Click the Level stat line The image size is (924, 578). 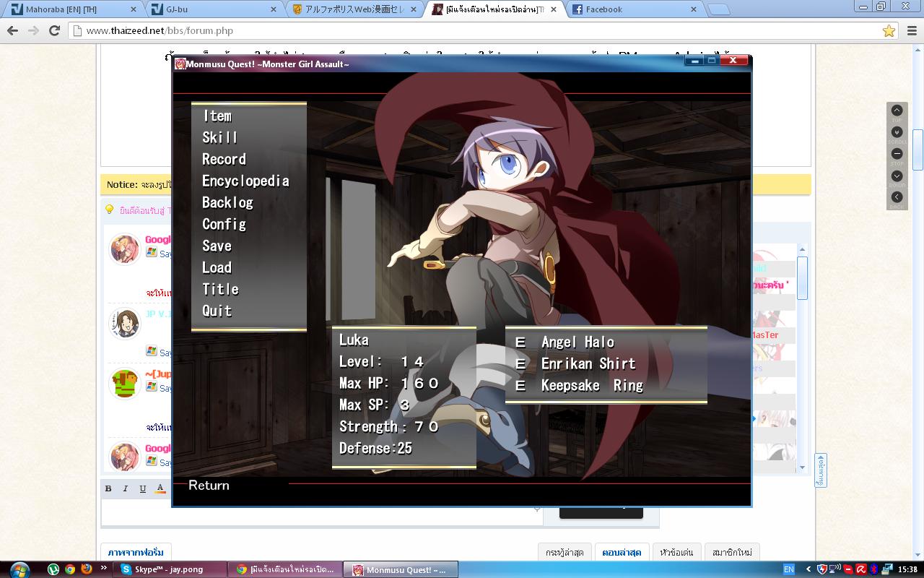click(382, 361)
